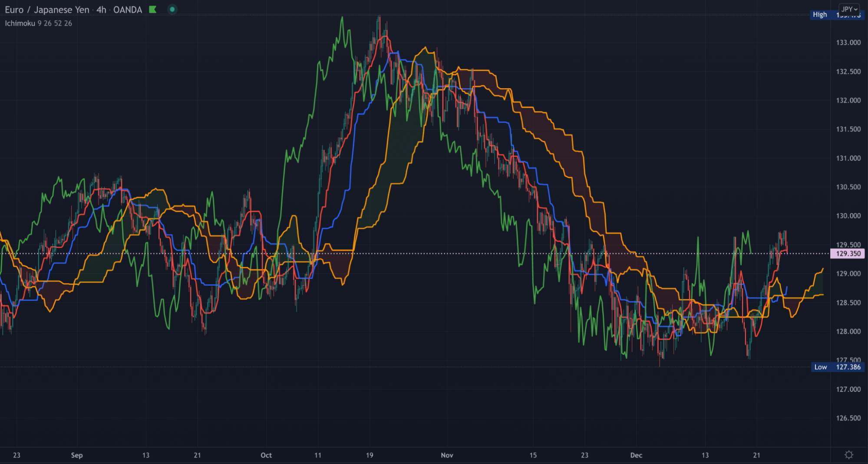The image size is (868, 464).
Task: Click the Nov label on time axis
Action: pos(447,455)
